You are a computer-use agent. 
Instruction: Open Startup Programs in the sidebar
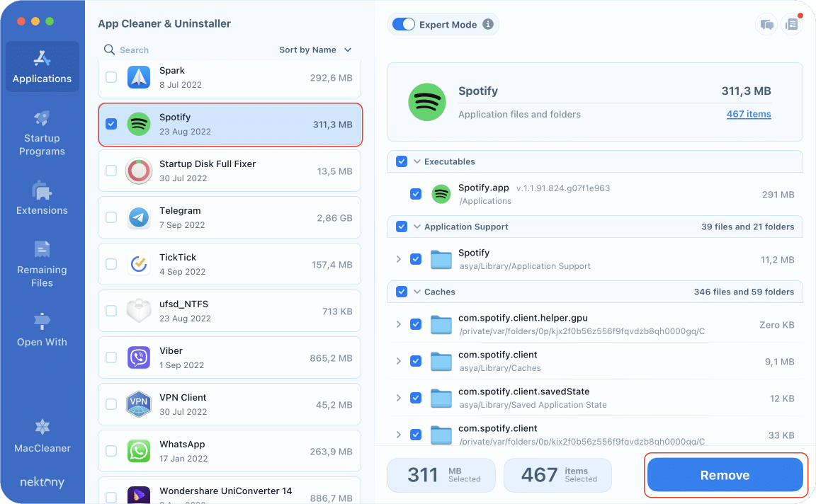point(42,133)
